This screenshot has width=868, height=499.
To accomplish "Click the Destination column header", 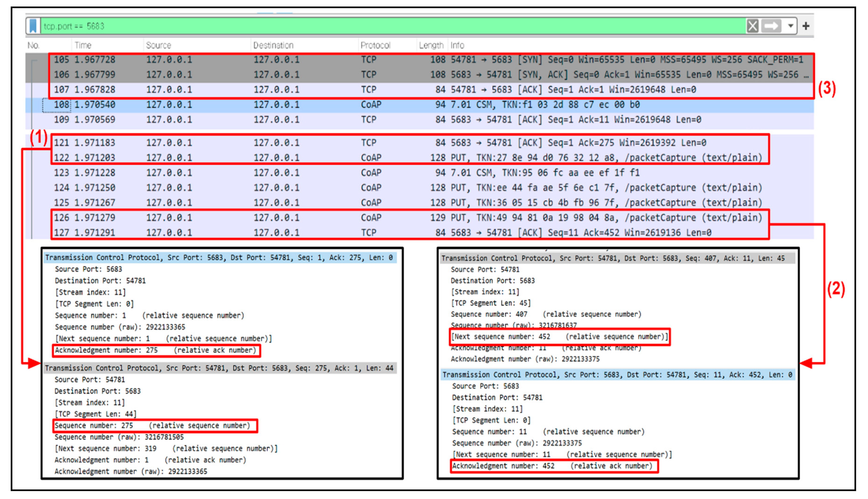I will [273, 45].
